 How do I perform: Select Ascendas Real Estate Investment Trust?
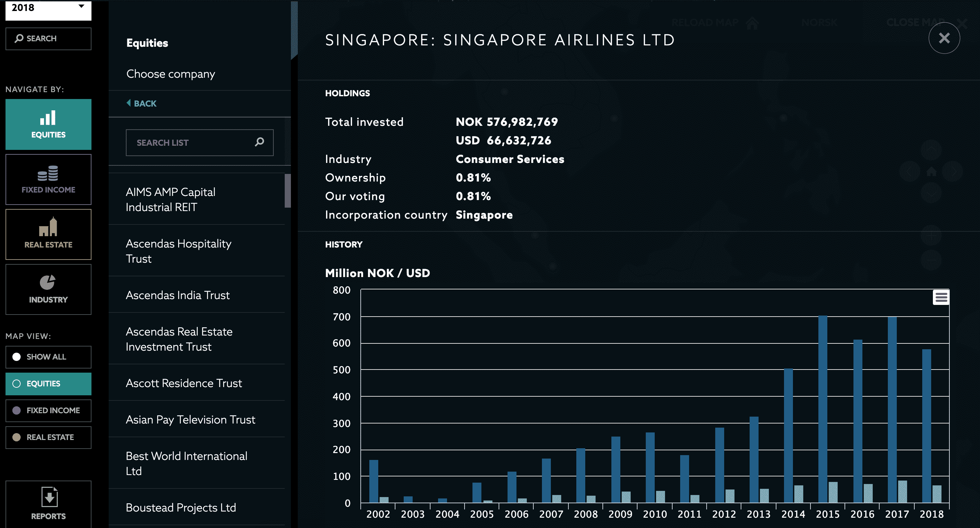pyautogui.click(x=197, y=339)
